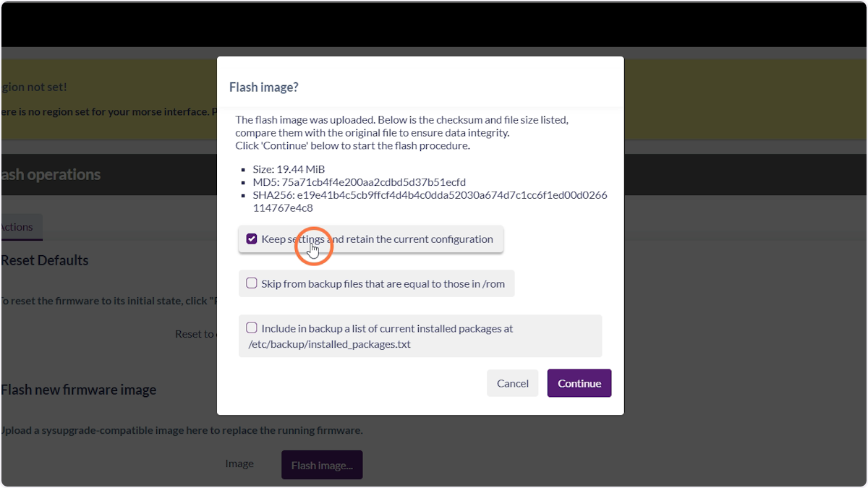The height and width of the screenshot is (488, 868).
Task: Click the Image label beside the flash button
Action: pyautogui.click(x=239, y=463)
